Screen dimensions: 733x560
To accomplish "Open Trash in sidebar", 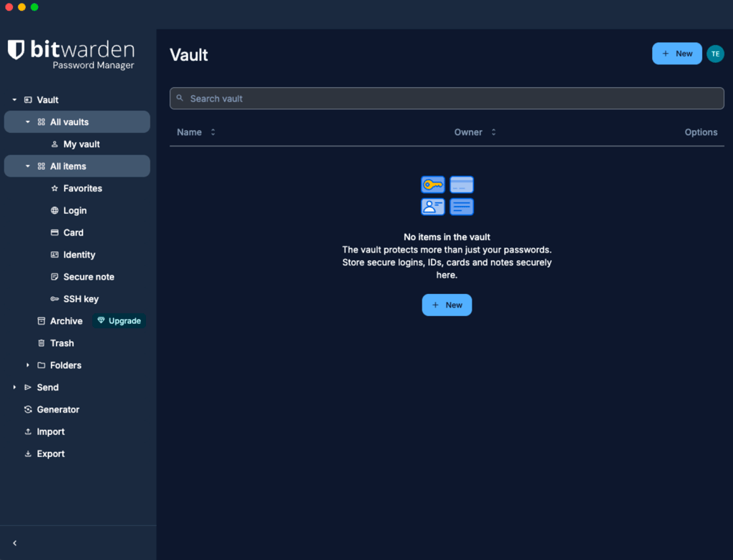I will click(x=62, y=343).
